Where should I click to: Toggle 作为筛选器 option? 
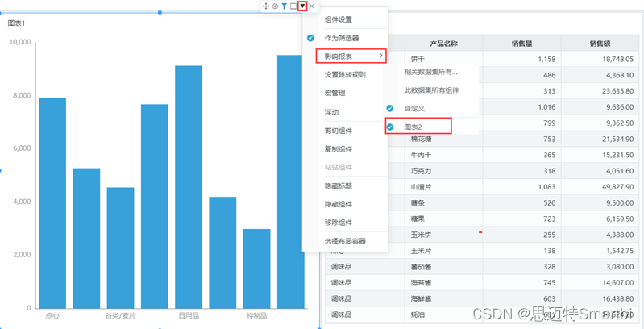pos(342,38)
